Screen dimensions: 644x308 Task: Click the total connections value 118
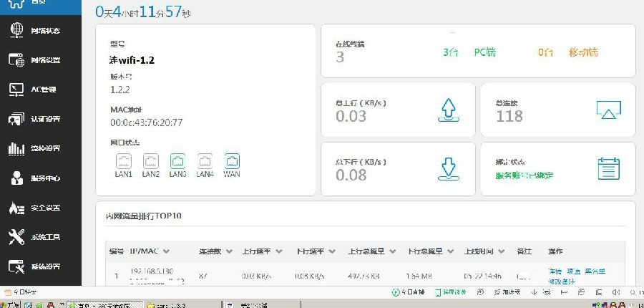click(x=509, y=116)
